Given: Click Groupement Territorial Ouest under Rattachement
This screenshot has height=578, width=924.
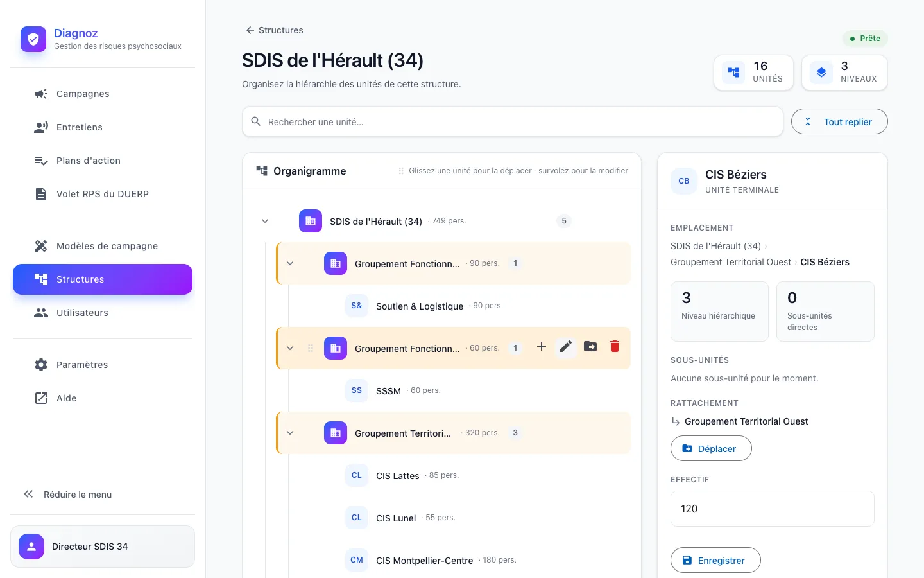Looking at the screenshot, I should click(746, 421).
